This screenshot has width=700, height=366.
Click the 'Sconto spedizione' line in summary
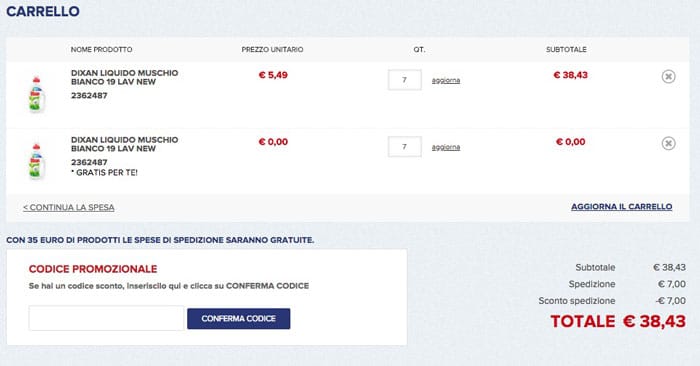[x=612, y=301]
